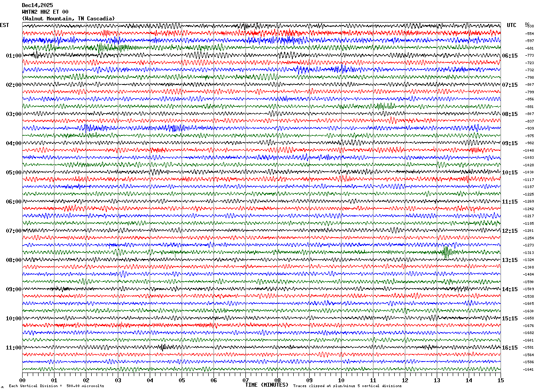Click the DC offset value "-1313"
This screenshot has width=536, height=392.
pyautogui.click(x=529, y=253)
